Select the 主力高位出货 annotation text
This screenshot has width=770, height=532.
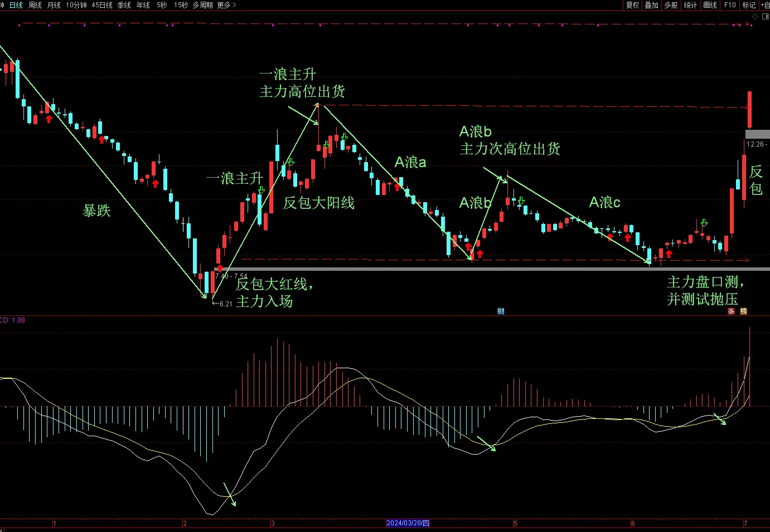[x=302, y=91]
